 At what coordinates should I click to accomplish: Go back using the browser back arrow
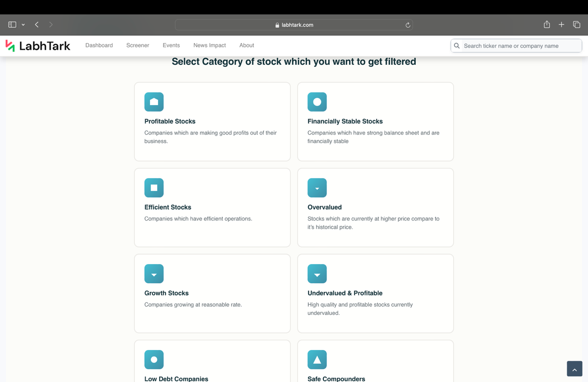pos(37,25)
